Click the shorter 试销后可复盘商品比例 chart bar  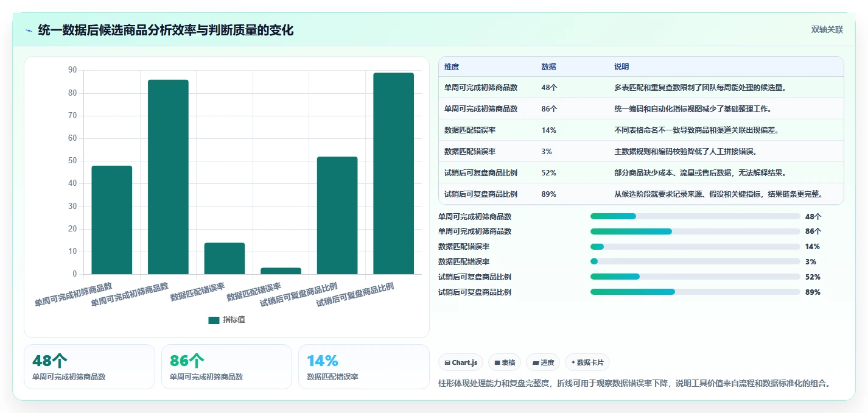click(337, 216)
